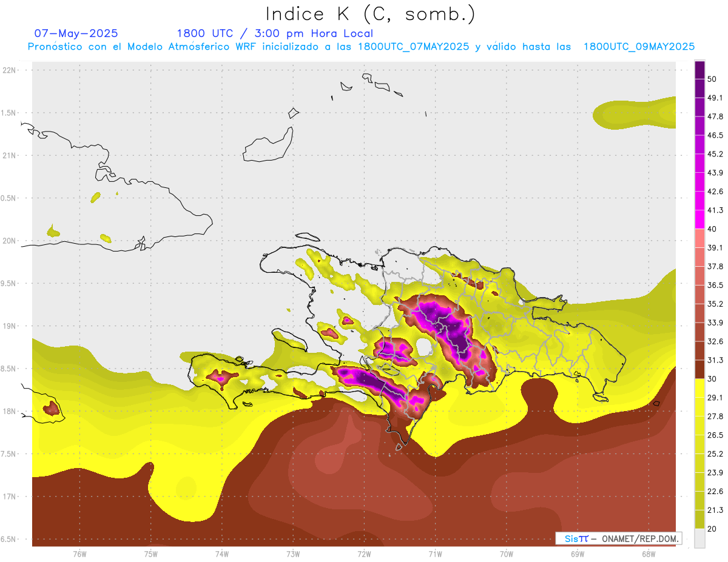Click the 73W longitude label

click(x=293, y=554)
